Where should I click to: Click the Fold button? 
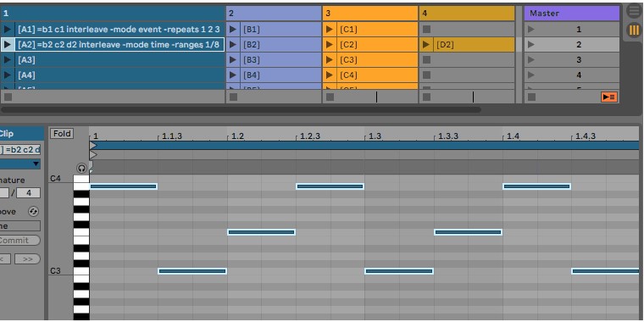pyautogui.click(x=62, y=134)
